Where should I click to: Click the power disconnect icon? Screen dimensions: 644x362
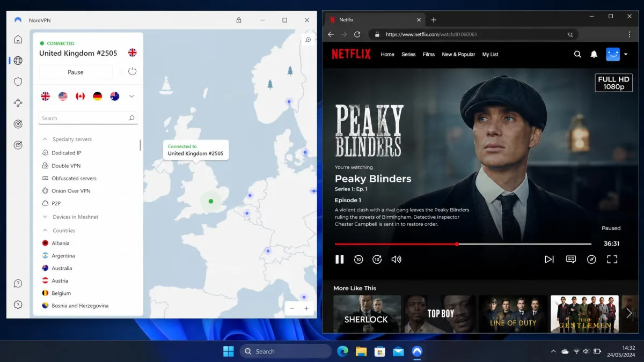coord(133,71)
